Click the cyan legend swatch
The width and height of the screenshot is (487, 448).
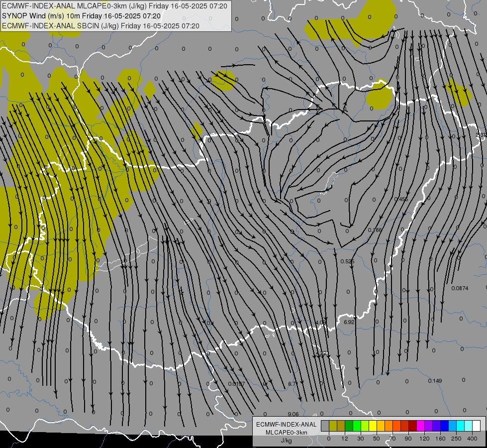pyautogui.click(x=461, y=426)
